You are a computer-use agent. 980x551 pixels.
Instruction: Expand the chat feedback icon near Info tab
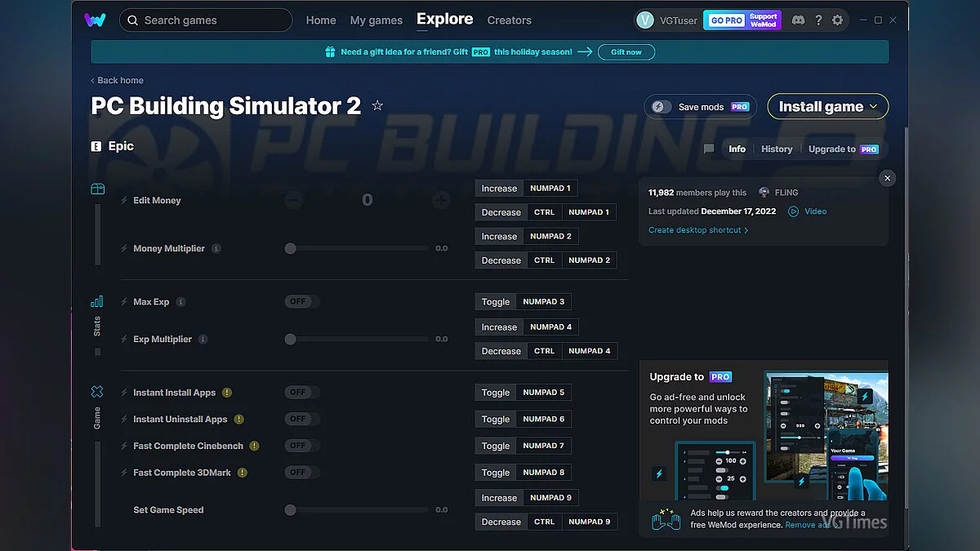[707, 149]
